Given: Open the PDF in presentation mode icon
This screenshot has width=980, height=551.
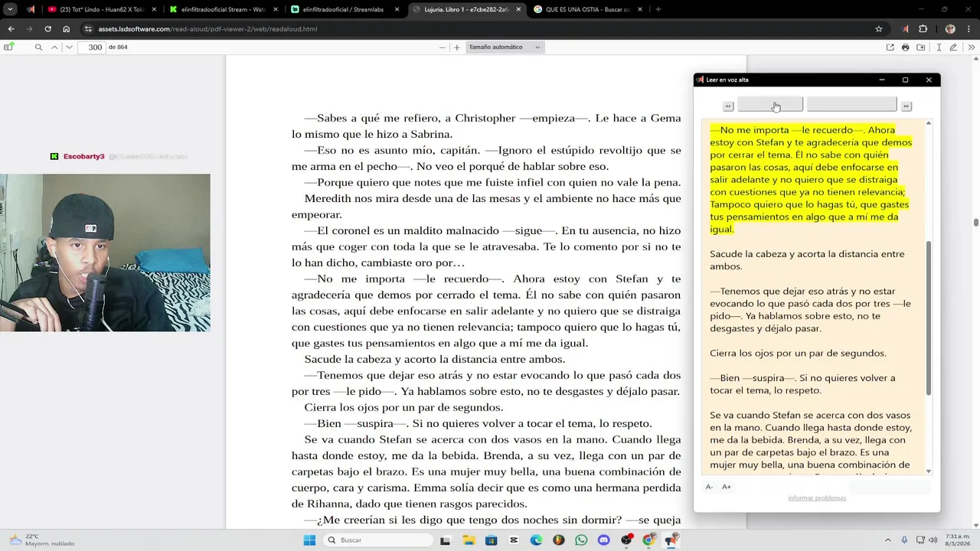Looking at the screenshot, I should click(890, 47).
